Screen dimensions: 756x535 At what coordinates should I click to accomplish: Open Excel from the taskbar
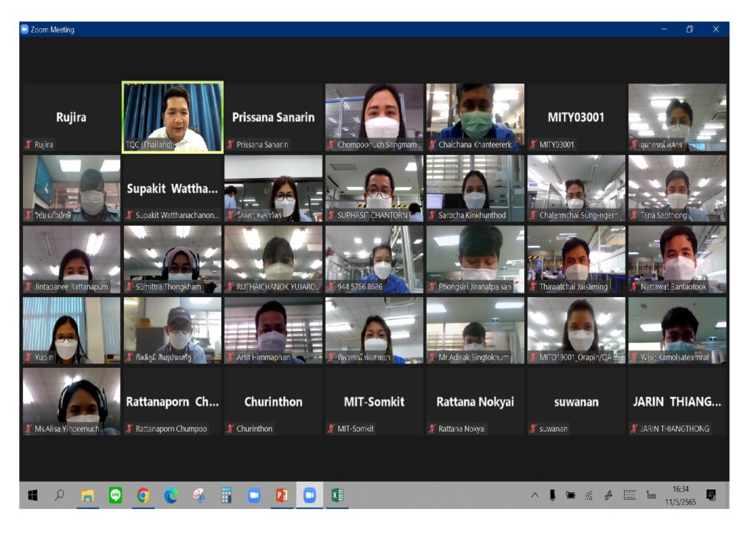337,496
